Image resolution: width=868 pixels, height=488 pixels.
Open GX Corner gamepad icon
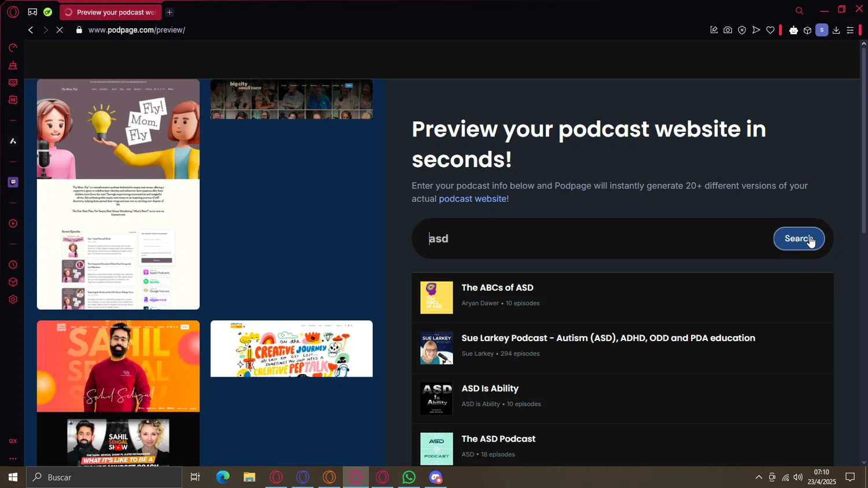coord(32,12)
